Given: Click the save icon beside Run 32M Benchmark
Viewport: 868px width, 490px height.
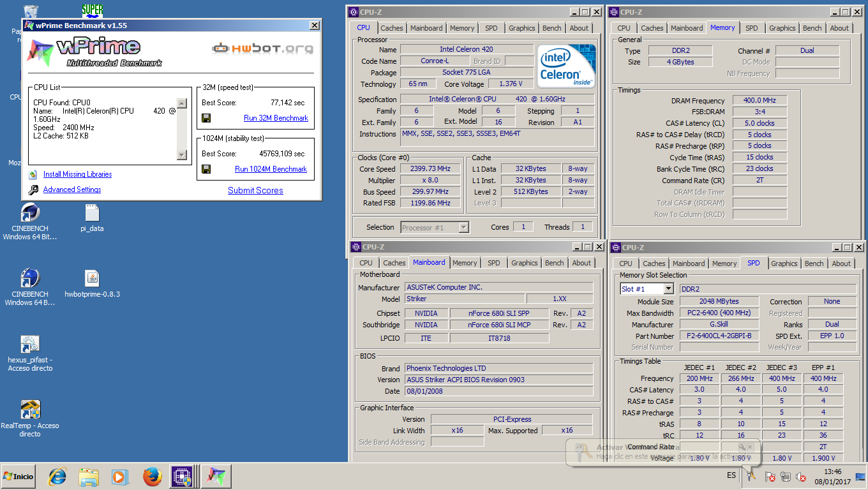Looking at the screenshot, I should coord(206,118).
